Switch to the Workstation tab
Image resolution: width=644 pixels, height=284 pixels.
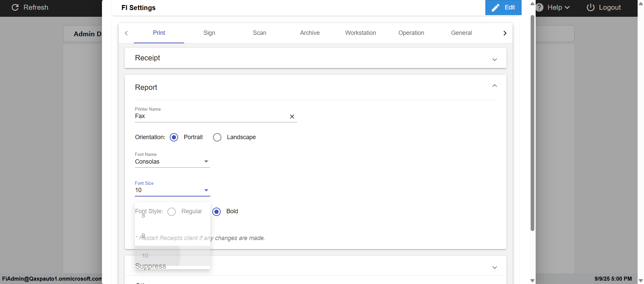click(x=361, y=33)
